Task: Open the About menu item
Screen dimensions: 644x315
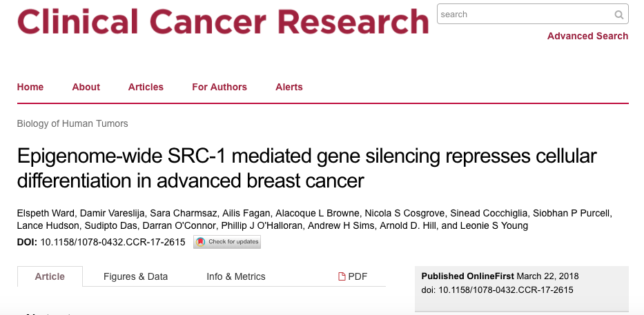Action: click(86, 87)
